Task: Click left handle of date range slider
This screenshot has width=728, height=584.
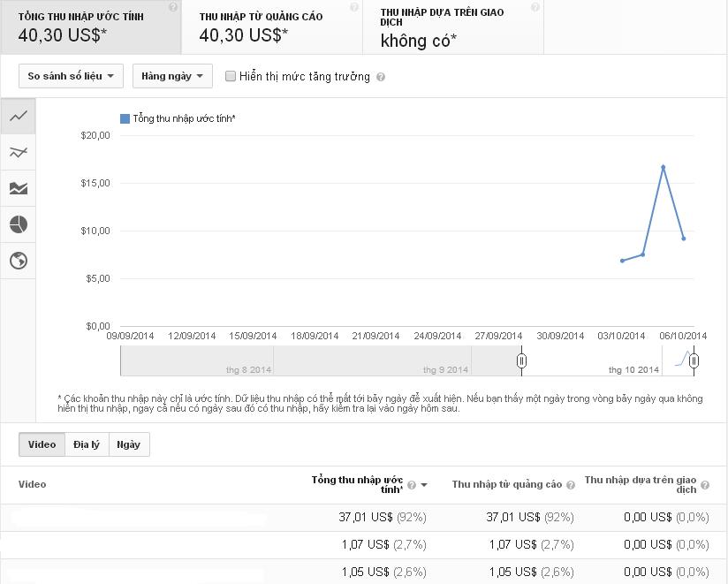Action: (522, 360)
